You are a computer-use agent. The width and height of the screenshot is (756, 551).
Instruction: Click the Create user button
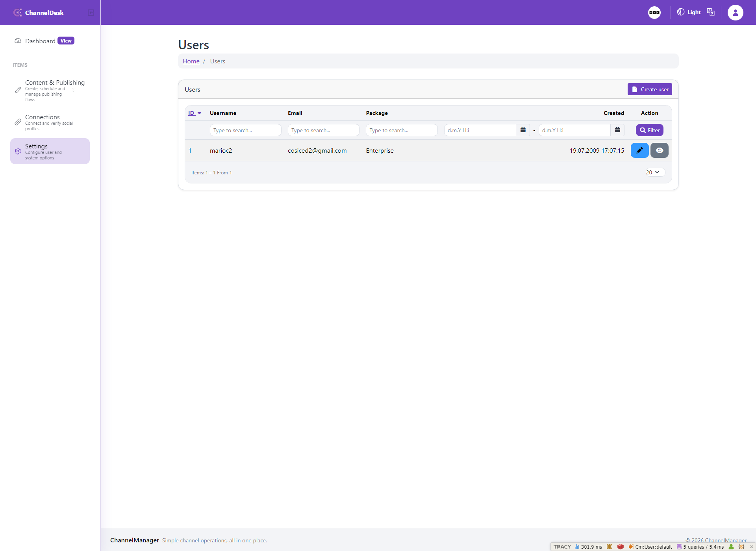(650, 89)
